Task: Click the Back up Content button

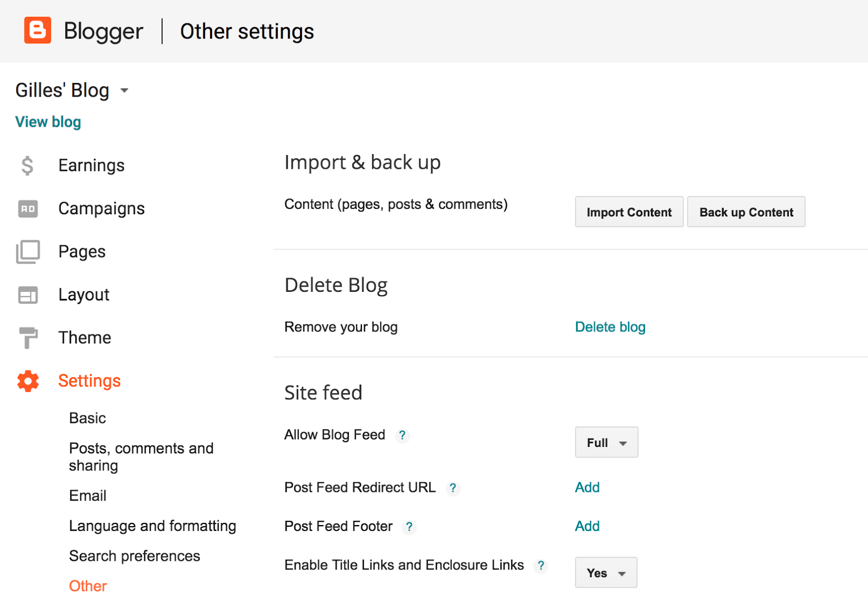Action: pyautogui.click(x=746, y=212)
